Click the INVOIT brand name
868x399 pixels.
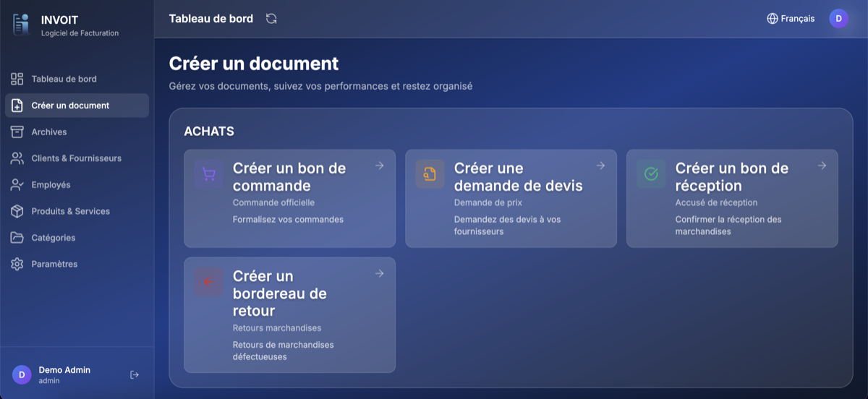pos(59,20)
